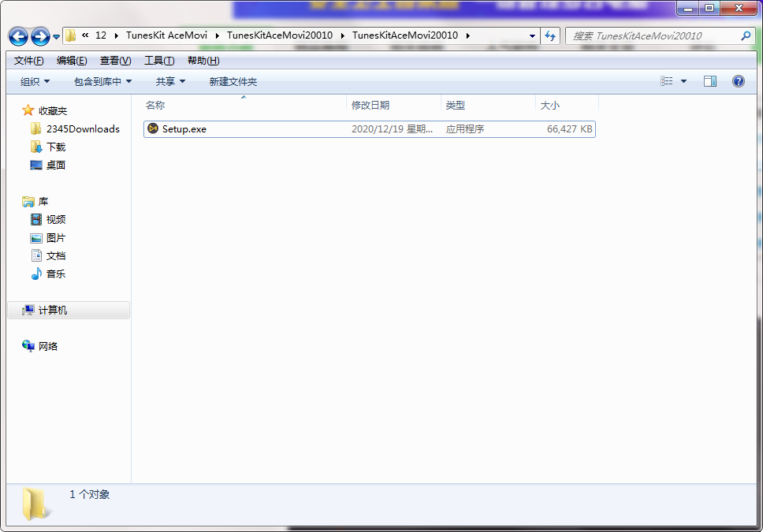
Task: Open the 帮助(H) menu
Action: click(x=203, y=61)
